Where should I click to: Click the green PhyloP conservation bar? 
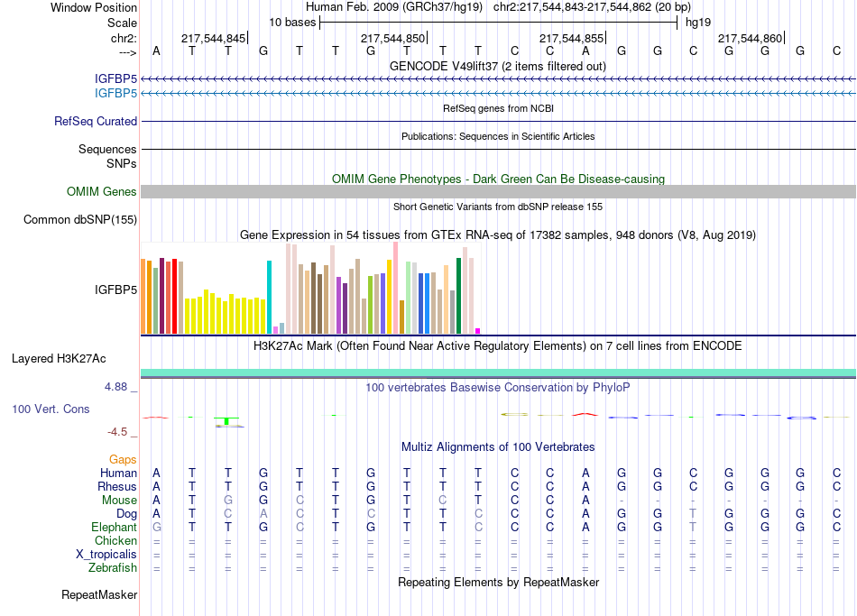point(226,421)
